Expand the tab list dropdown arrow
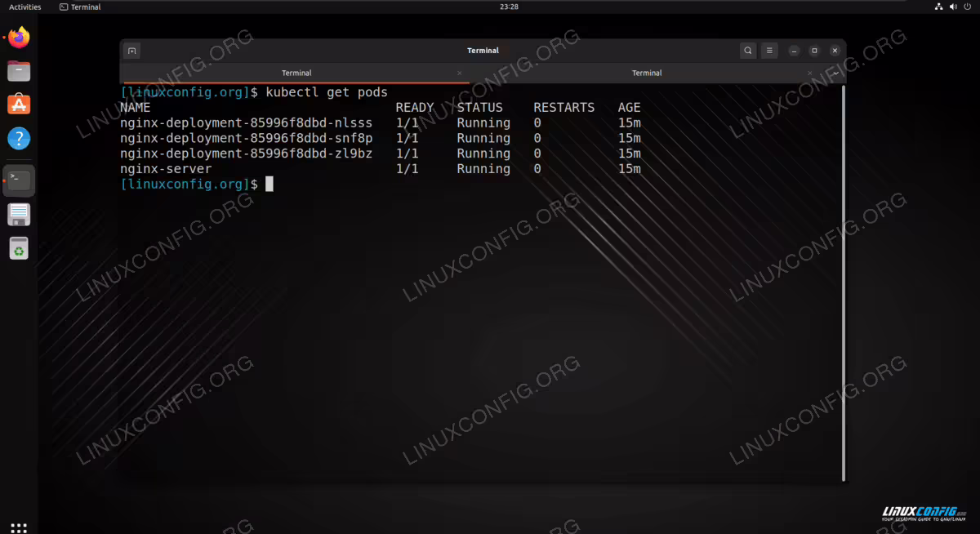The width and height of the screenshot is (980, 534). coord(836,73)
